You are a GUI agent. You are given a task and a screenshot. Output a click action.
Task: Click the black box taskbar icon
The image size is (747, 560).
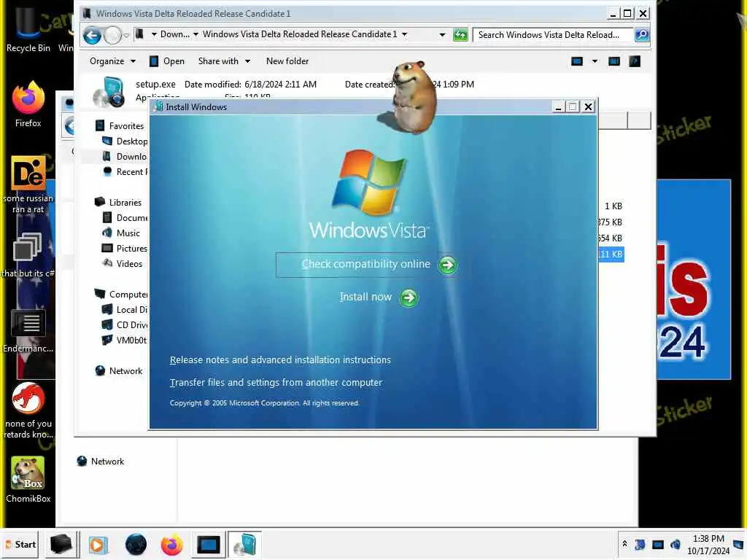pos(61,544)
